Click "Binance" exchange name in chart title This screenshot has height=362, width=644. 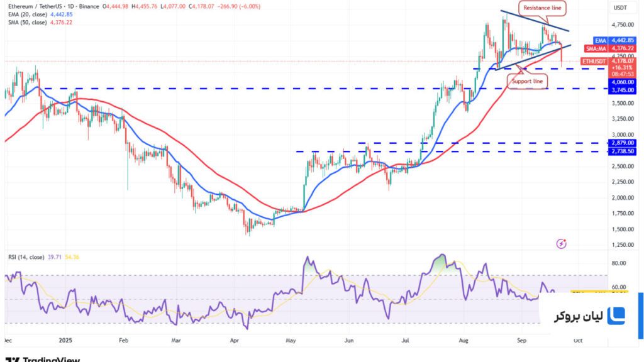click(x=88, y=6)
